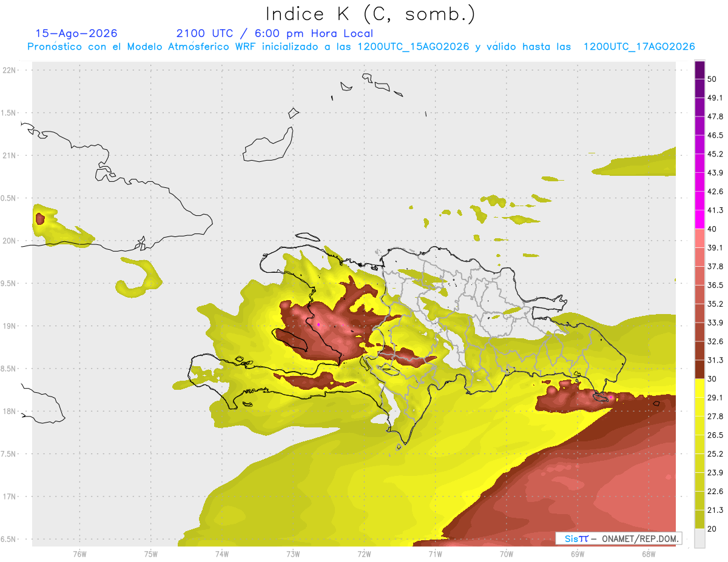Click the "17N" latitude label
728x562 pixels.
tap(10, 497)
